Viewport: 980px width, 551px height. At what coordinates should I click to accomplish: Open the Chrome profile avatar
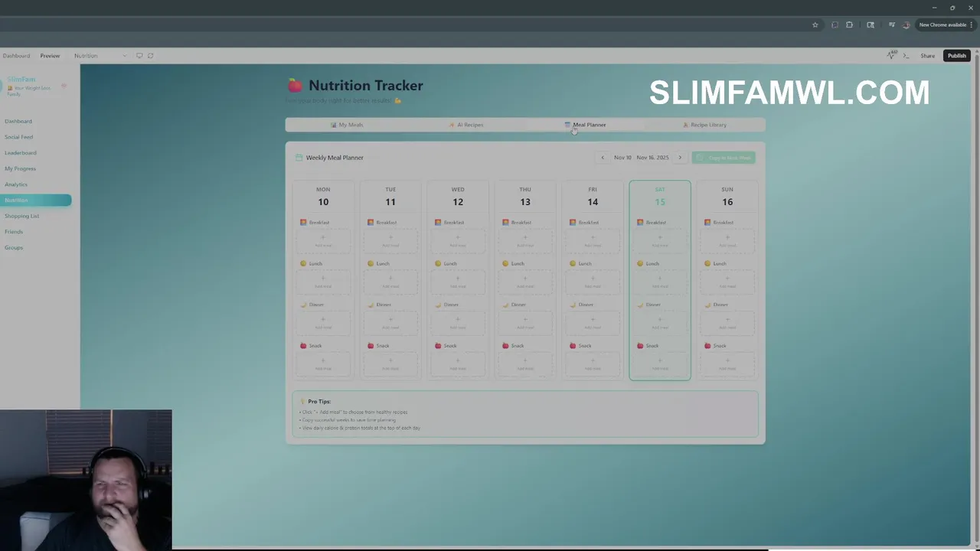[906, 24]
